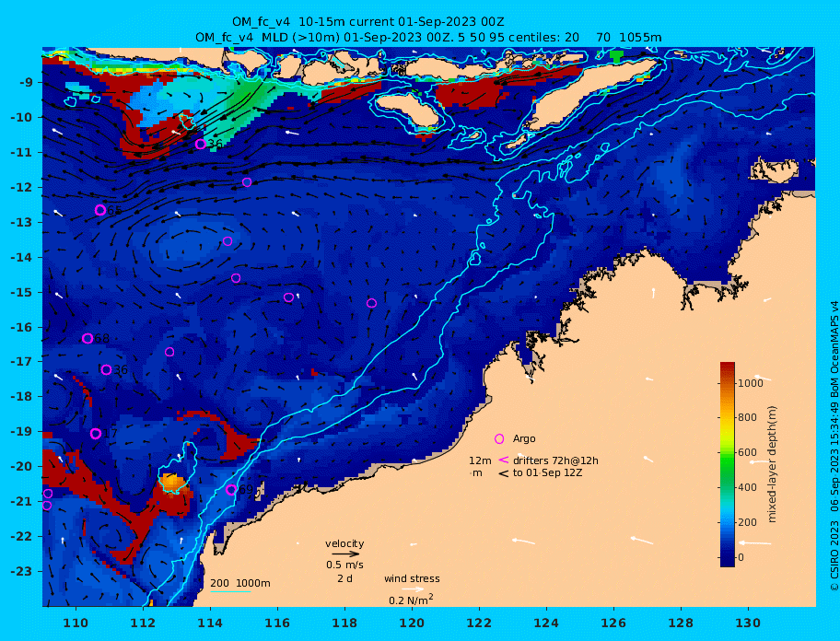Click the magenta Argo circle in the legend
Viewport: 840px width, 641px height.
(499, 438)
